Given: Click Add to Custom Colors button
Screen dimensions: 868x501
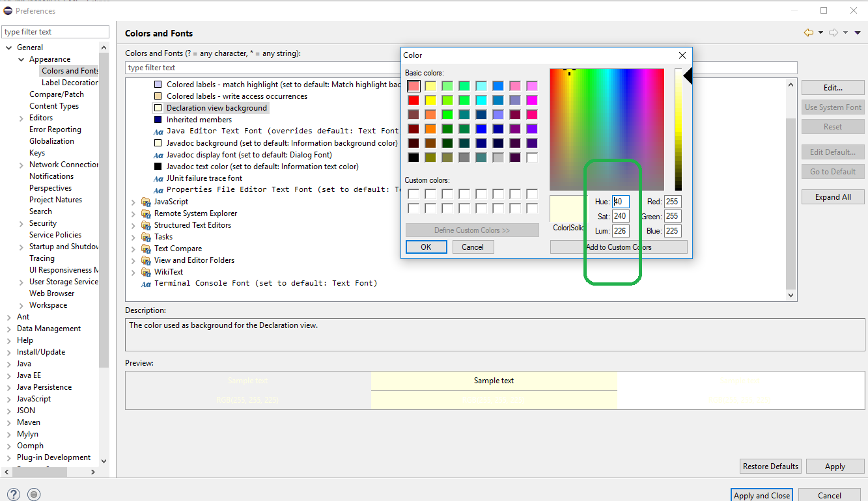Looking at the screenshot, I should point(619,247).
